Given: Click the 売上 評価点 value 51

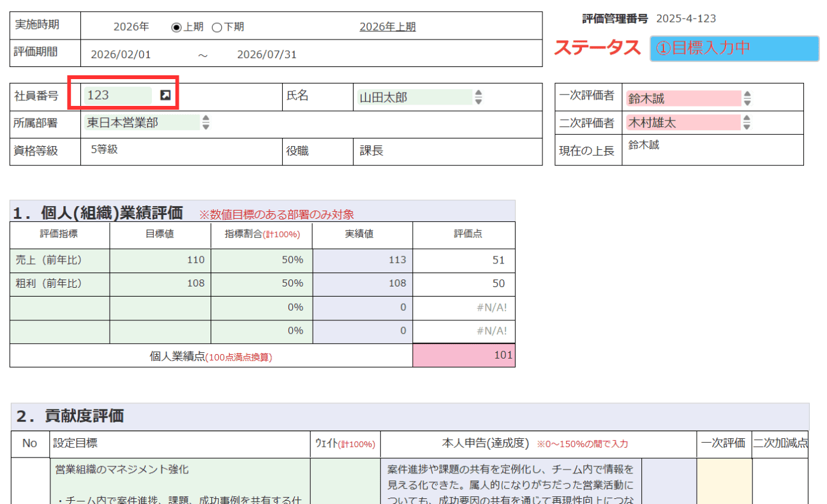Looking at the screenshot, I should click(x=464, y=260).
